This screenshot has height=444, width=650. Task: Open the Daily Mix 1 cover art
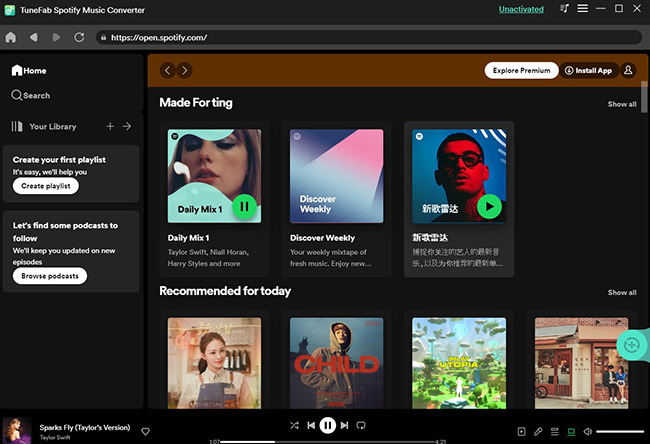tap(214, 176)
